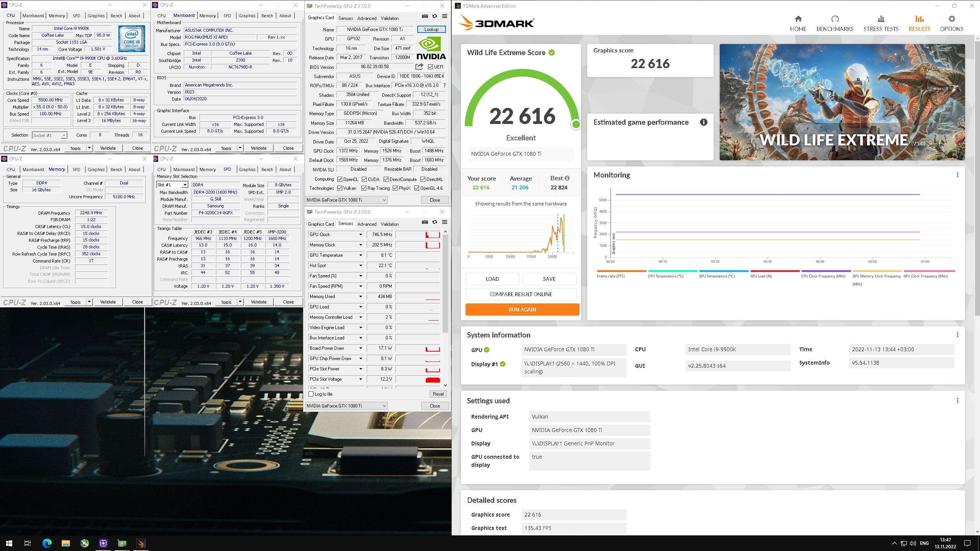Viewport: 980px width, 551px height.
Task: Toggle the DirectCompute checkbox
Action: [x=386, y=179]
